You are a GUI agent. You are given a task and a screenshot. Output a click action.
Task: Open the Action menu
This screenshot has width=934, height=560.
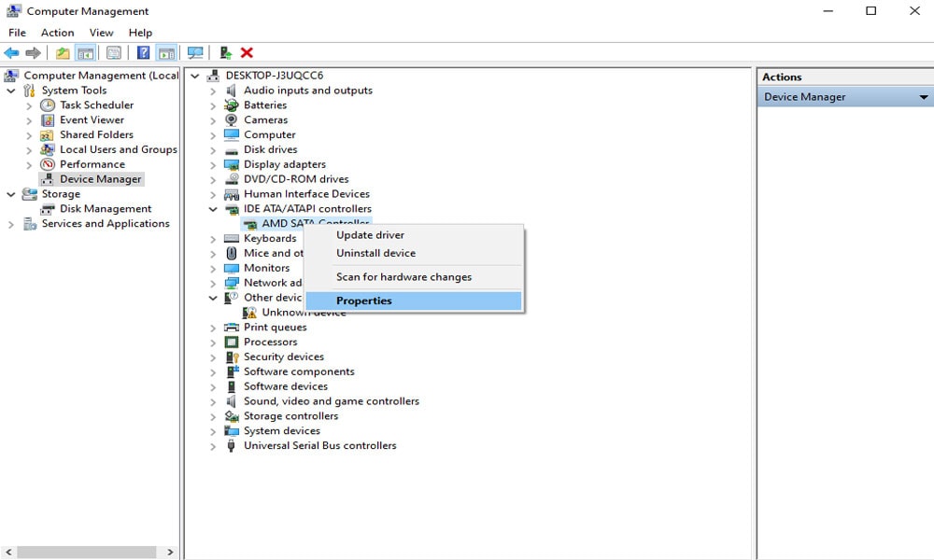[x=58, y=33]
